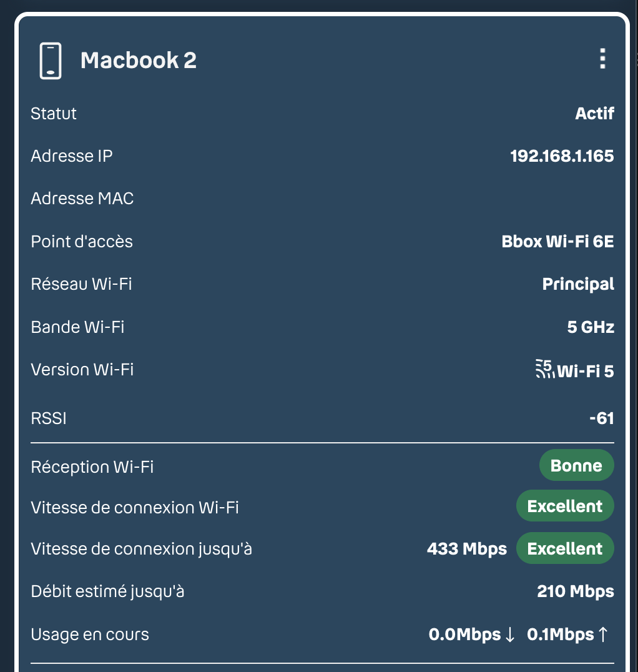Click the 433 Mbps connection speed
The width and height of the screenshot is (638, 672).
(466, 549)
